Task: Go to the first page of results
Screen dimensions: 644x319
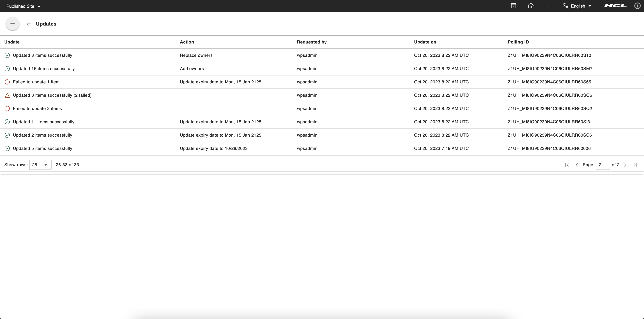Action: [x=567, y=165]
